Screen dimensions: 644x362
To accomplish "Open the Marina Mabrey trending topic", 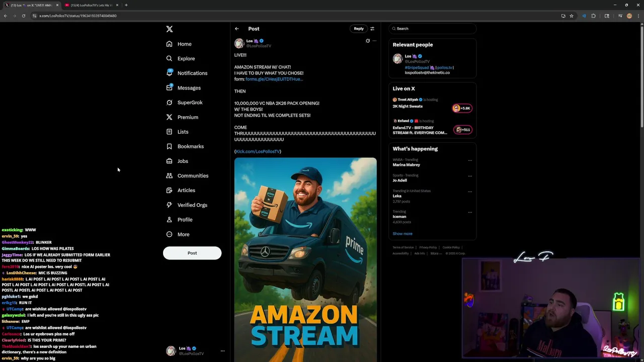I will tap(407, 164).
